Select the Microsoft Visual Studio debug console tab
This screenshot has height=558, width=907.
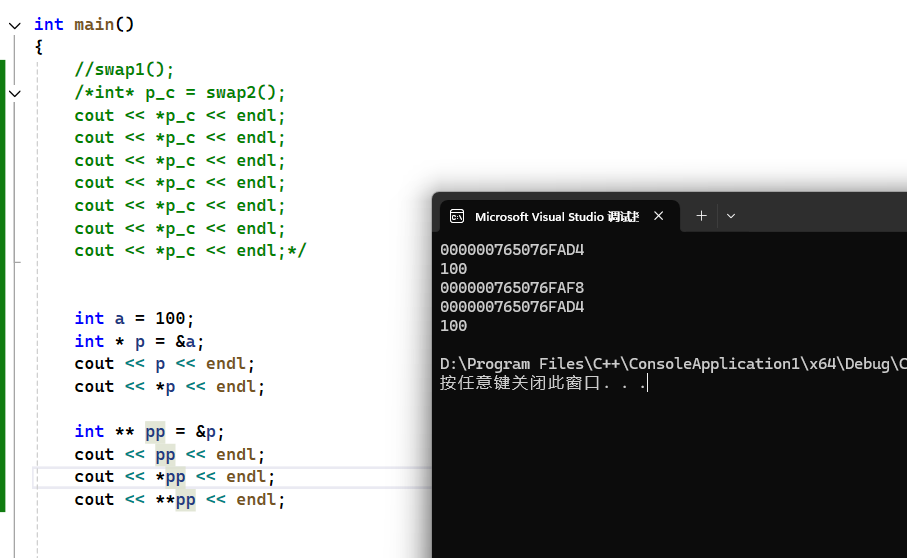(x=555, y=216)
